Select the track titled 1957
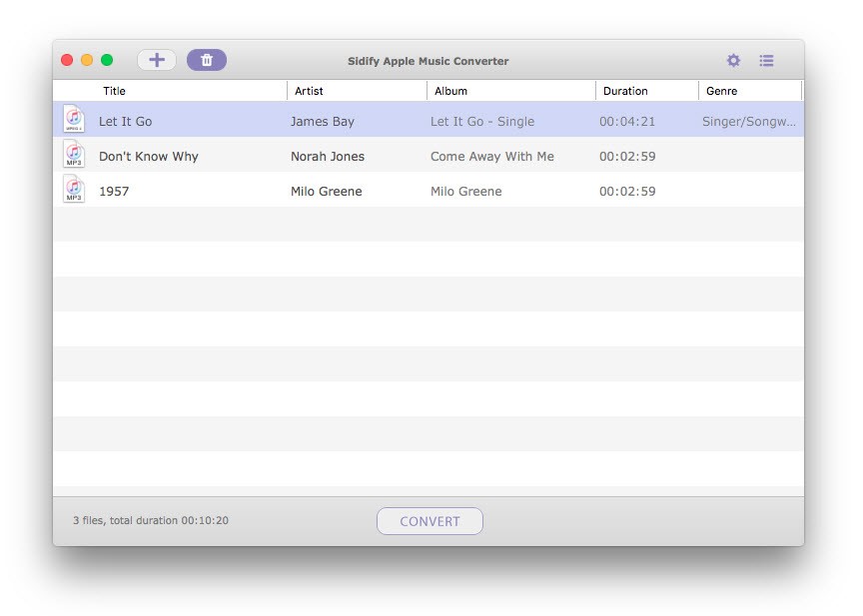The image size is (863, 616). point(114,192)
